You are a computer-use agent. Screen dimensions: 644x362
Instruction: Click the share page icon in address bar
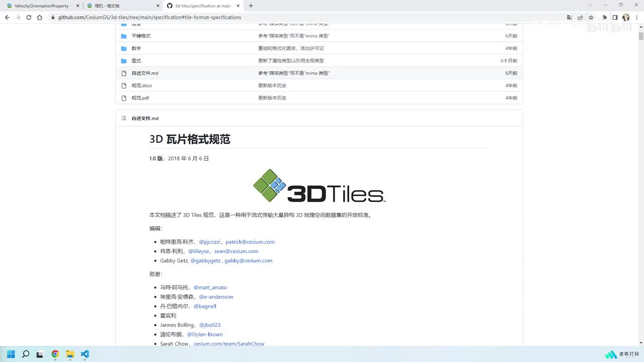tap(580, 17)
